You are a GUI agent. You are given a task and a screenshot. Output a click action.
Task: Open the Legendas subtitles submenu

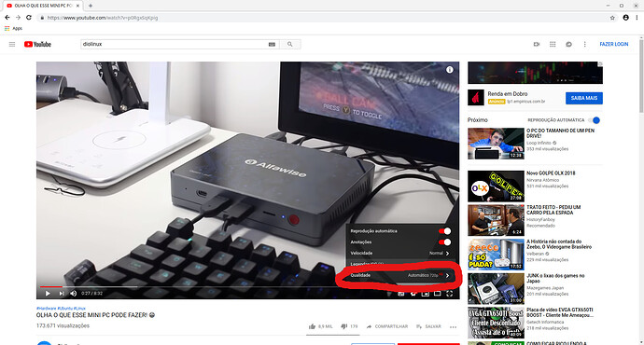tap(400, 264)
